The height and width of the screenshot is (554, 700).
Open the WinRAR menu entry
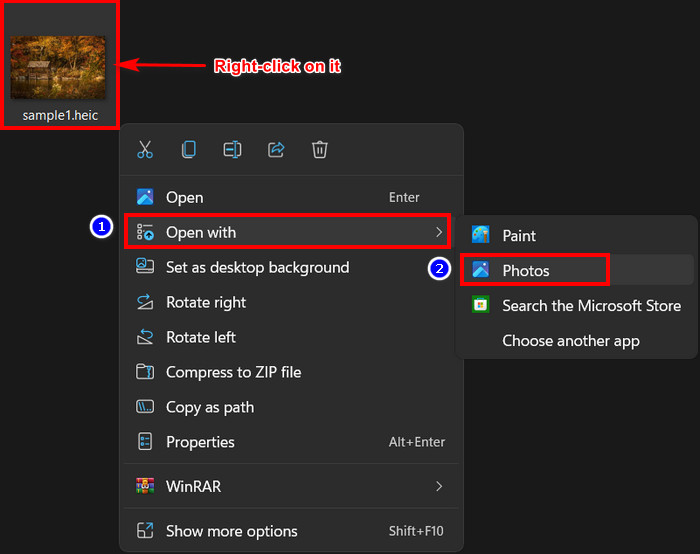pyautogui.click(x=292, y=486)
